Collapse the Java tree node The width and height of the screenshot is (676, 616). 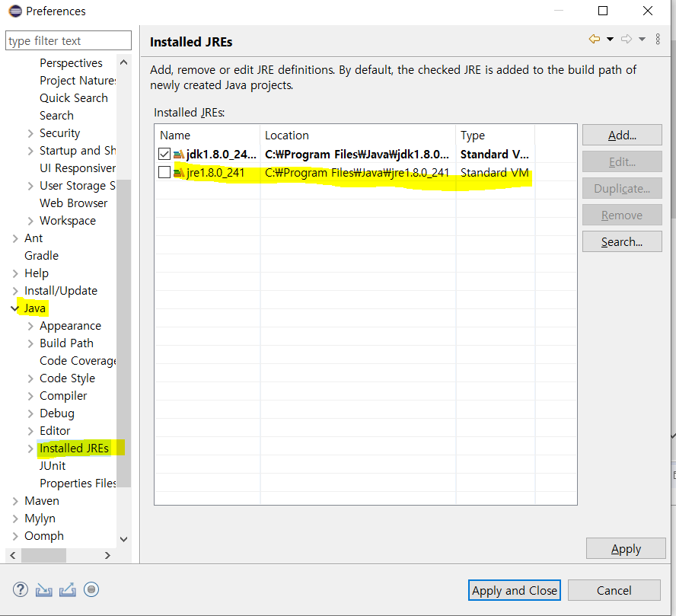[15, 308]
